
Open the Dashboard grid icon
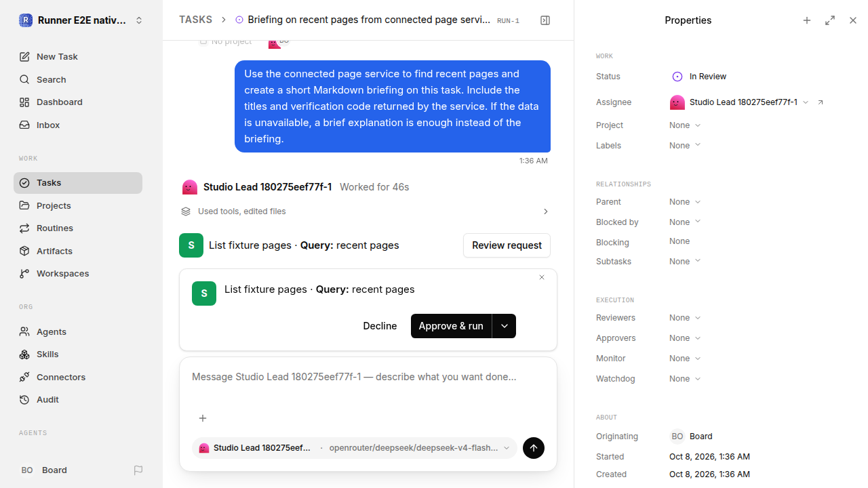(x=24, y=102)
